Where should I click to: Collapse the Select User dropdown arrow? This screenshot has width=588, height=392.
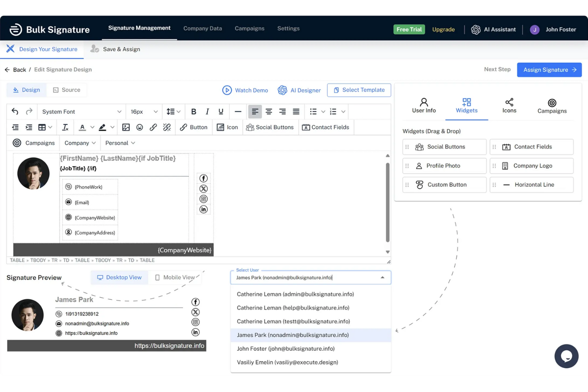(x=383, y=278)
